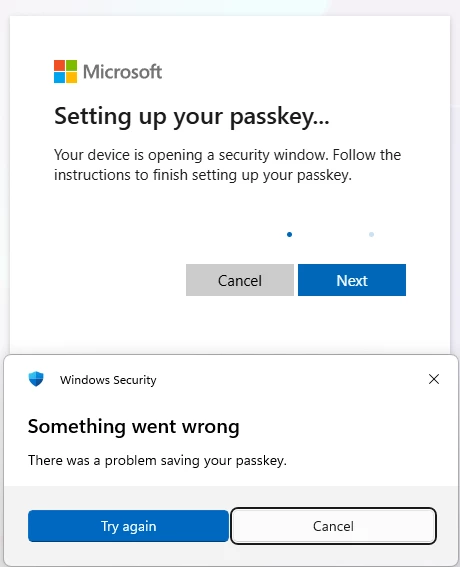Click the Microsoft wordmark text
460x567 pixels.
point(123,72)
